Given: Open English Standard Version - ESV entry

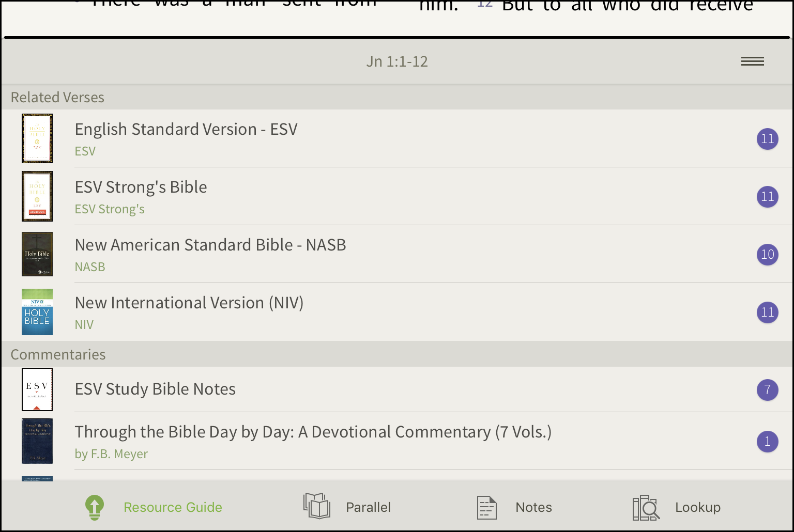Looking at the screenshot, I should 397,138.
